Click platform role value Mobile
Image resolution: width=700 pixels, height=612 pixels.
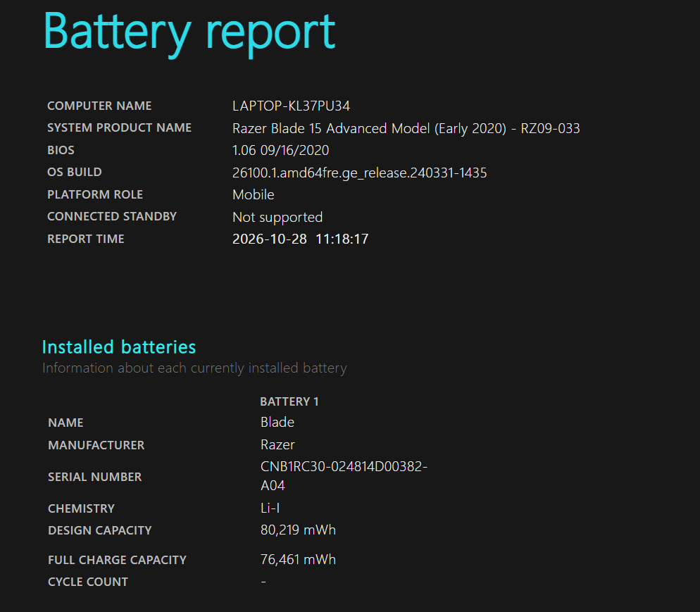[x=253, y=194]
